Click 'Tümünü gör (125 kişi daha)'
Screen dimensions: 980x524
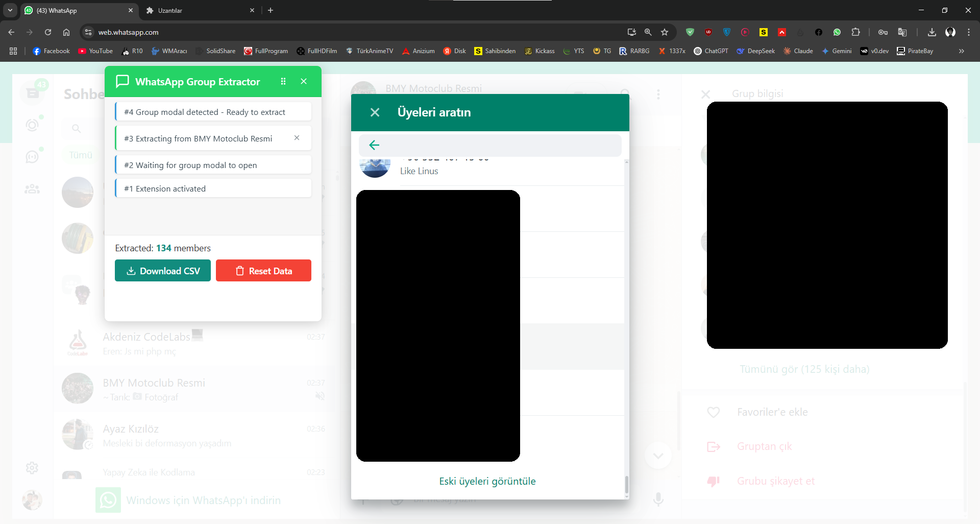804,369
